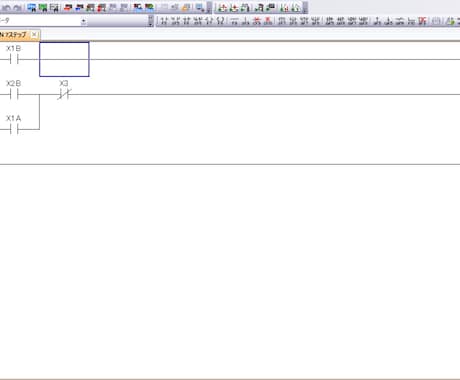This screenshot has width=460, height=380.
Task: Open the first toolbar's options arrow
Action: pos(209,8)
